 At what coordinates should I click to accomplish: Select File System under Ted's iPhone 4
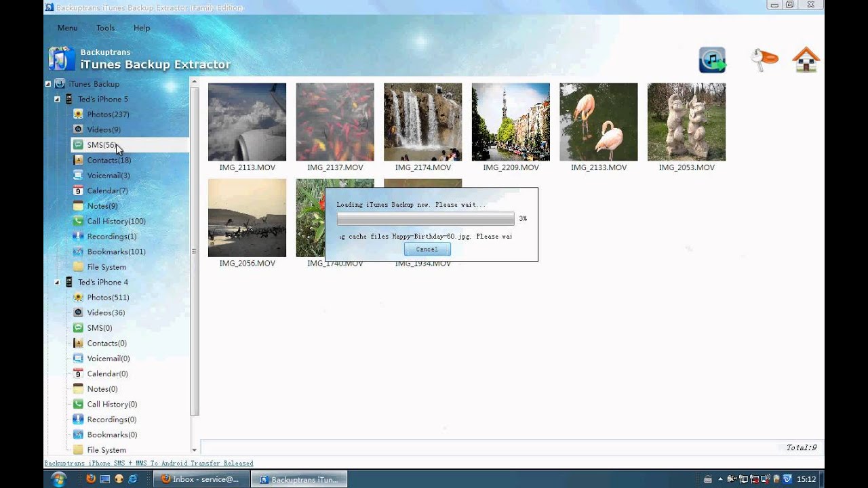click(106, 450)
